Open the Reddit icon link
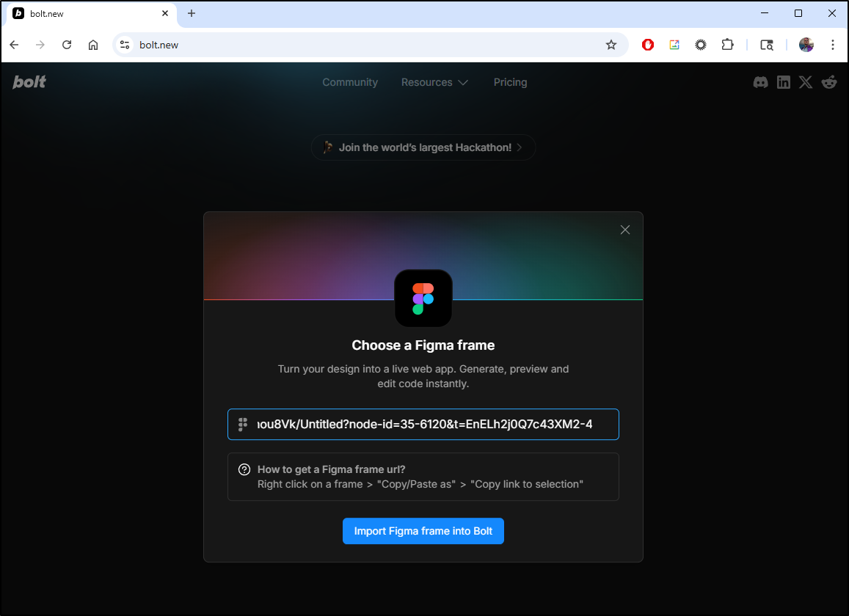The width and height of the screenshot is (849, 616). point(829,82)
